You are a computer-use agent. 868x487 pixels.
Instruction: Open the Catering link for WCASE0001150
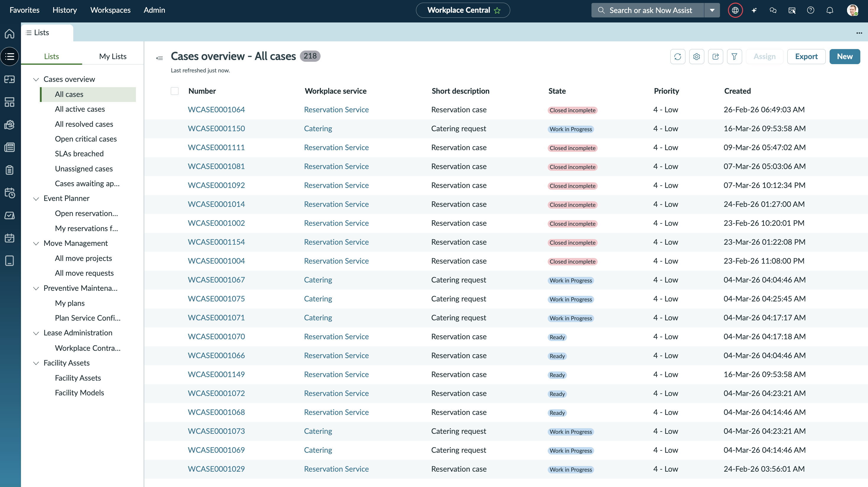click(318, 129)
